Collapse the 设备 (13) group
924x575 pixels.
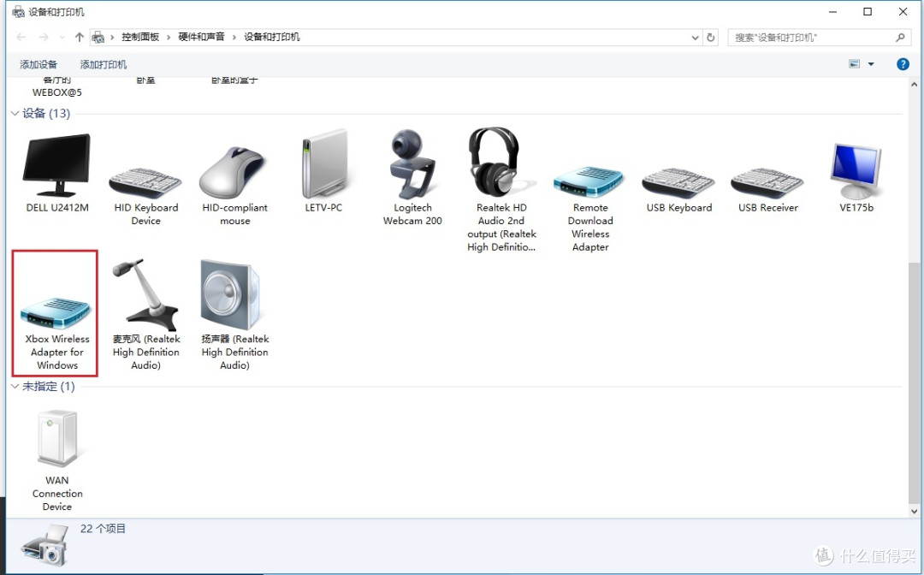click(15, 113)
